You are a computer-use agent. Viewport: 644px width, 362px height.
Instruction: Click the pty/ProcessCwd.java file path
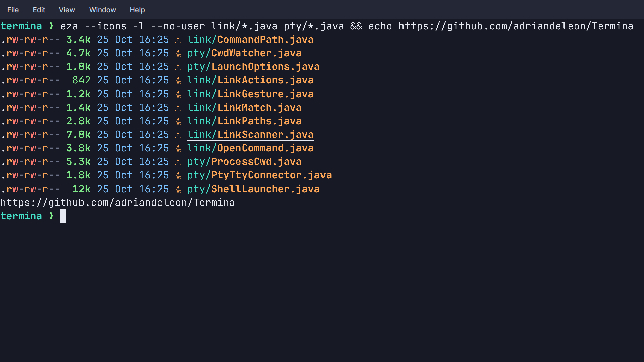(245, 162)
